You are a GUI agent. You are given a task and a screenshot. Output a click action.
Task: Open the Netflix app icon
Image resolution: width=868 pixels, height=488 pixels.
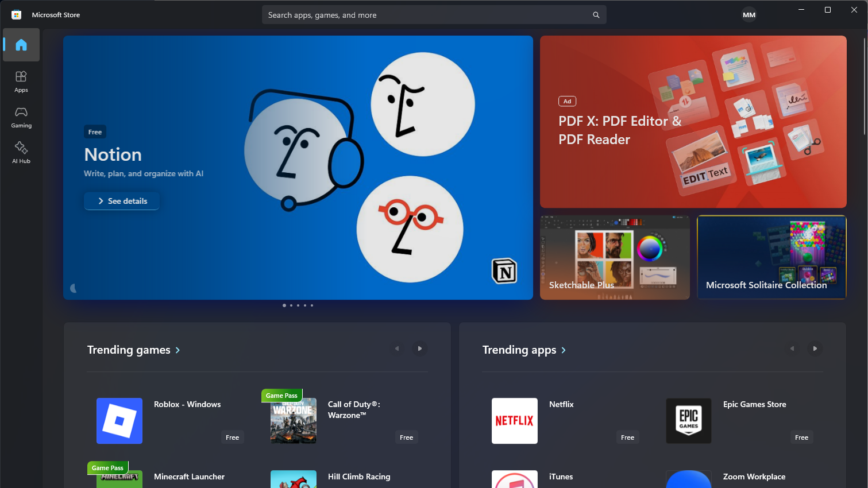[x=514, y=421]
